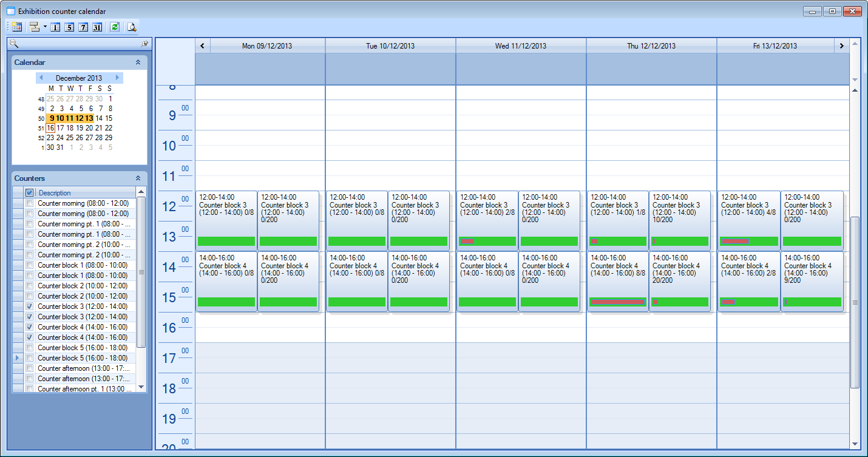Viewport: 868px width, 457px height.
Task: Check the first Counter block 1 checkbox
Action: click(29, 265)
